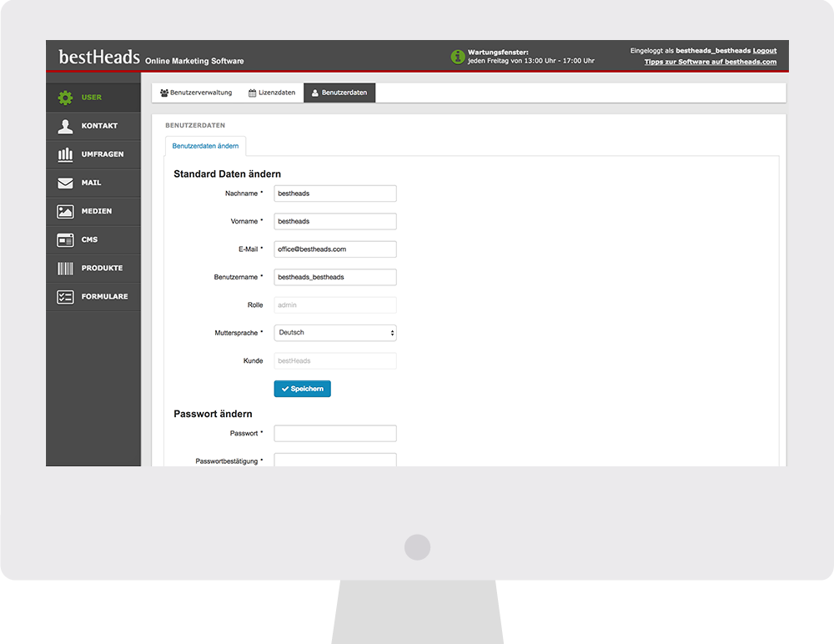
Task: Click the MEDIEN picture icon
Action: (x=65, y=211)
